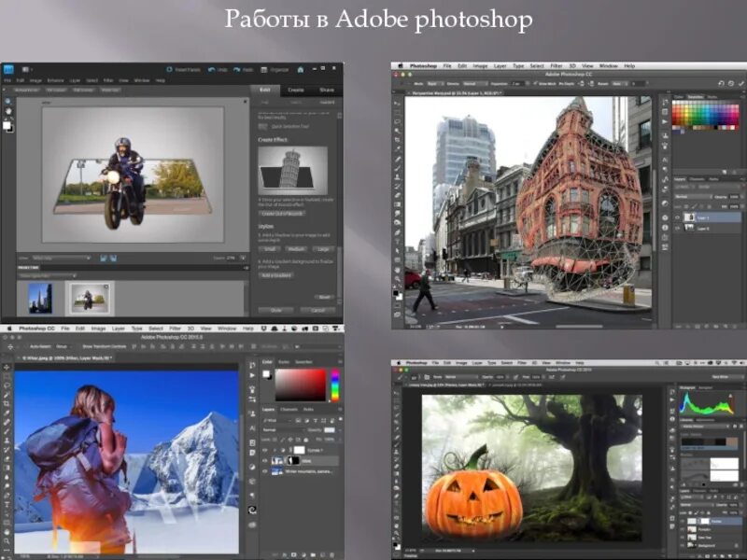Hide Hiker layer in mountains window

265,461
